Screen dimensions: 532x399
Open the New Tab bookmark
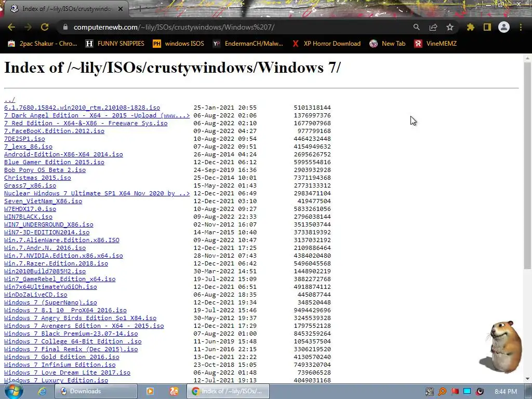pos(388,44)
